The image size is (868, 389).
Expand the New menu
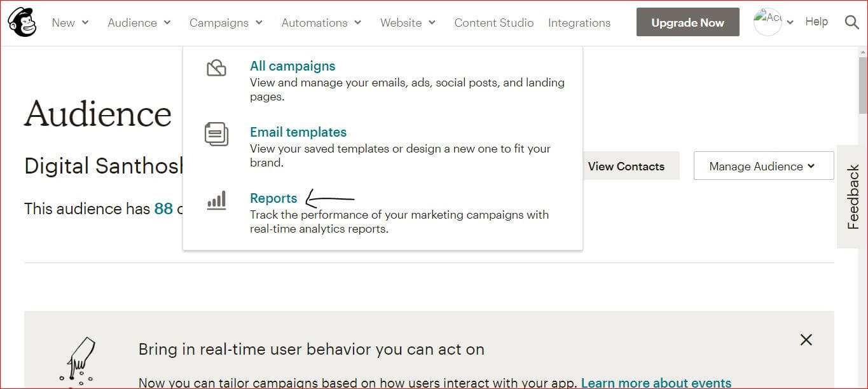[70, 22]
